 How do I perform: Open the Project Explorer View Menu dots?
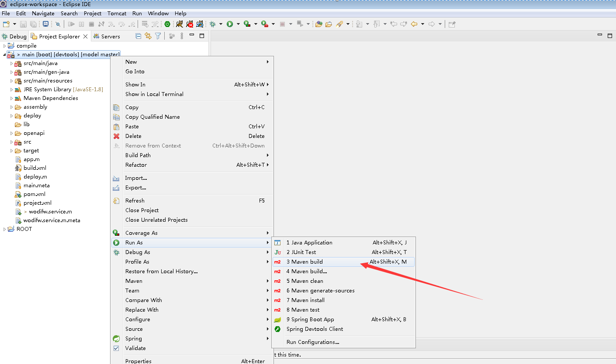(182, 36)
